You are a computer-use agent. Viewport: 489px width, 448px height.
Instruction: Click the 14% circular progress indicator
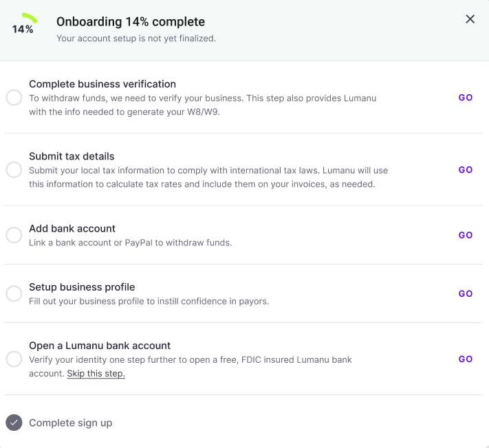pos(23,28)
